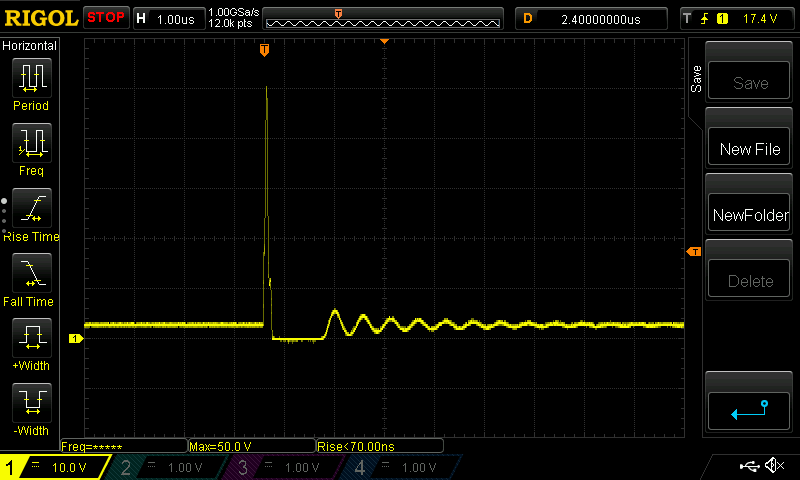Select the Period measurement icon

tap(32, 78)
